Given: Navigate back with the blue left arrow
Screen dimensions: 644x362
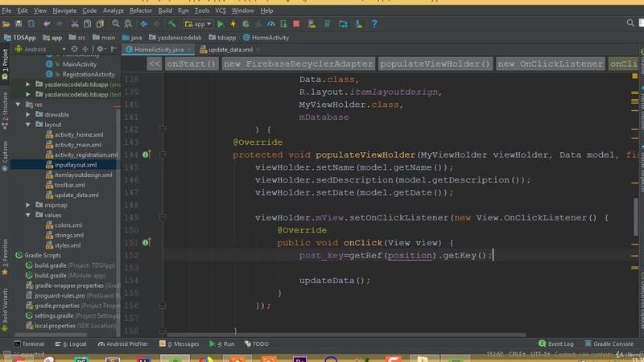Looking at the screenshot, I should (x=144, y=24).
